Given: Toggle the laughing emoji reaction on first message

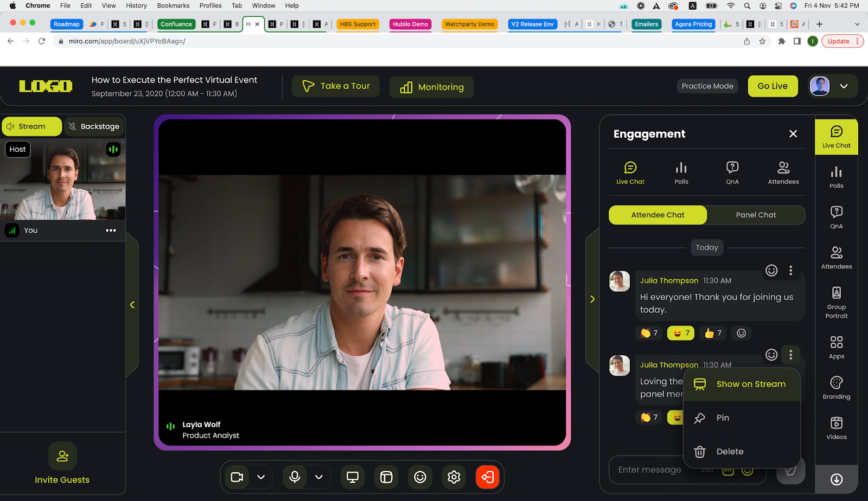Looking at the screenshot, I should tap(681, 333).
